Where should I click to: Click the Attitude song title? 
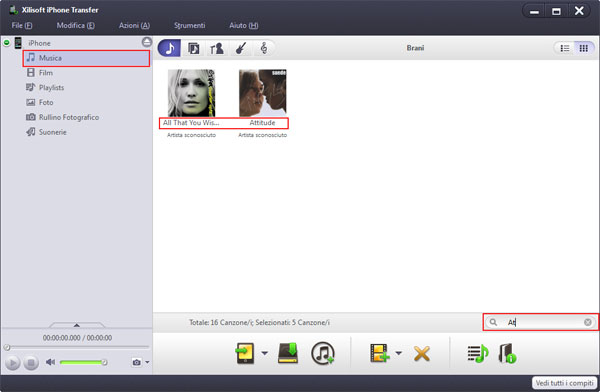point(262,123)
